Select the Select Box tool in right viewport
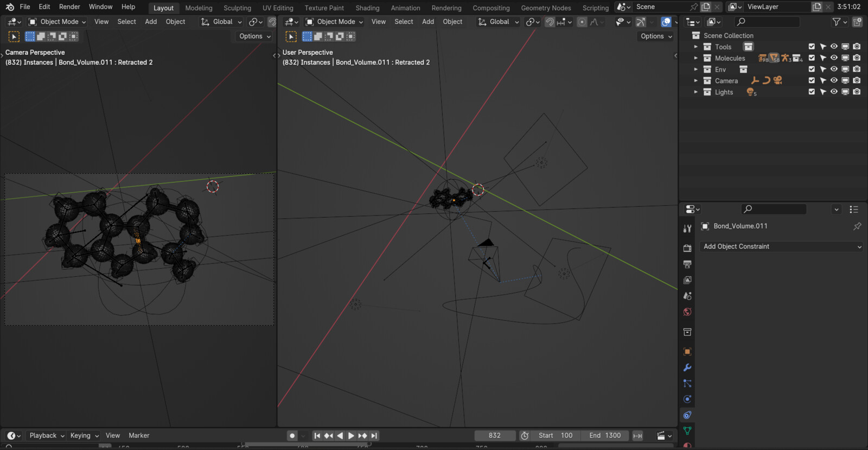Image resolution: width=868 pixels, height=450 pixels. click(x=291, y=36)
